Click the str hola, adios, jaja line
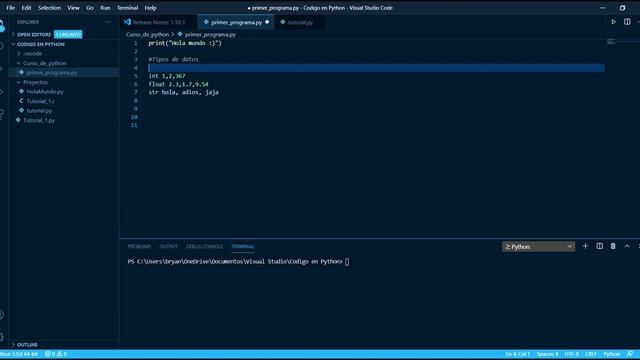The height and width of the screenshot is (360, 640). tap(183, 92)
